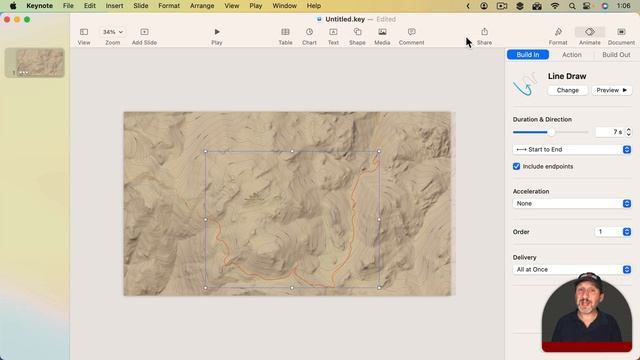This screenshot has width=640, height=360.
Task: Switch to the Action tab
Action: [572, 55]
